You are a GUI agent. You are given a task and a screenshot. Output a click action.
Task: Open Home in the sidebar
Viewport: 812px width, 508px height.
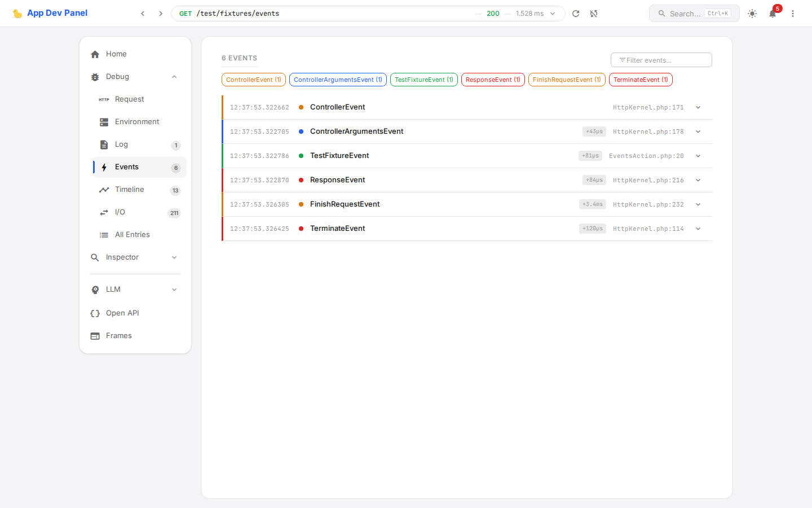tap(116, 54)
